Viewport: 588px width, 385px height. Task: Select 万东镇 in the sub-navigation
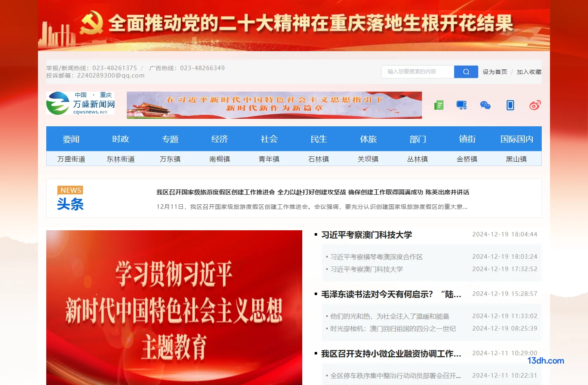170,159
